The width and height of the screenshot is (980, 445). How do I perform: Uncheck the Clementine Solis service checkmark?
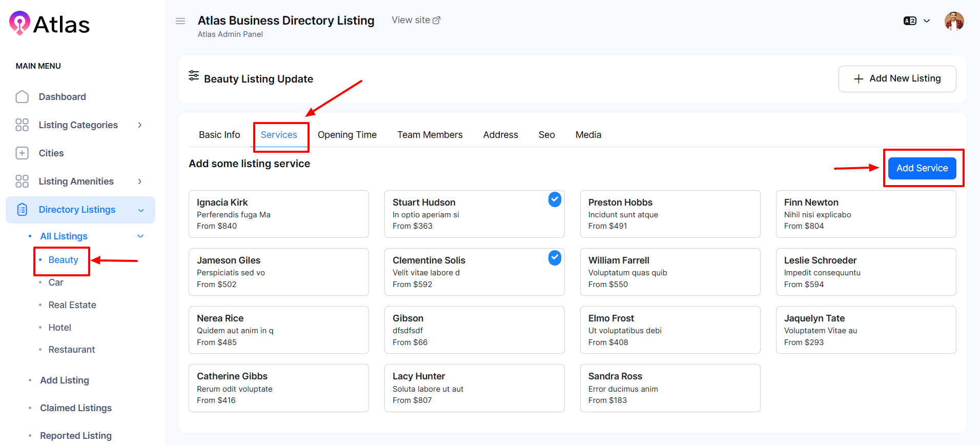tap(555, 257)
